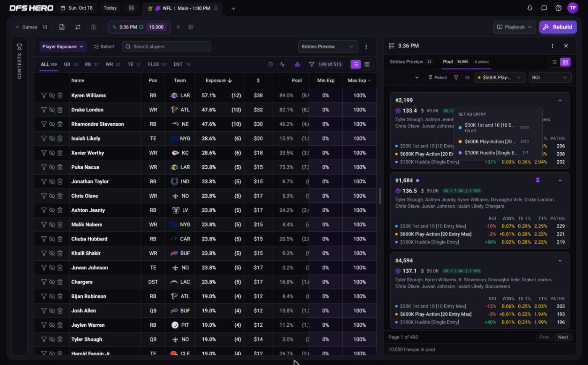Open the filter funnel in the Pool panel

pyautogui.click(x=456, y=77)
